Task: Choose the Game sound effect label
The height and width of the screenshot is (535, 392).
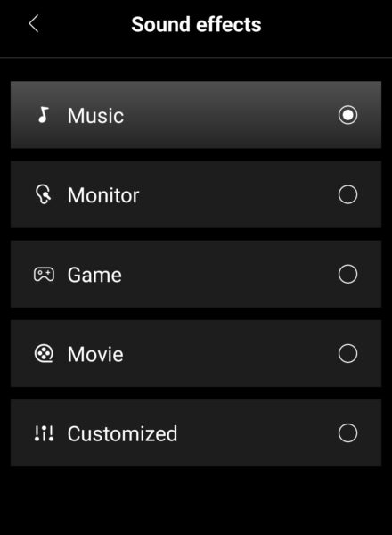Action: point(94,275)
